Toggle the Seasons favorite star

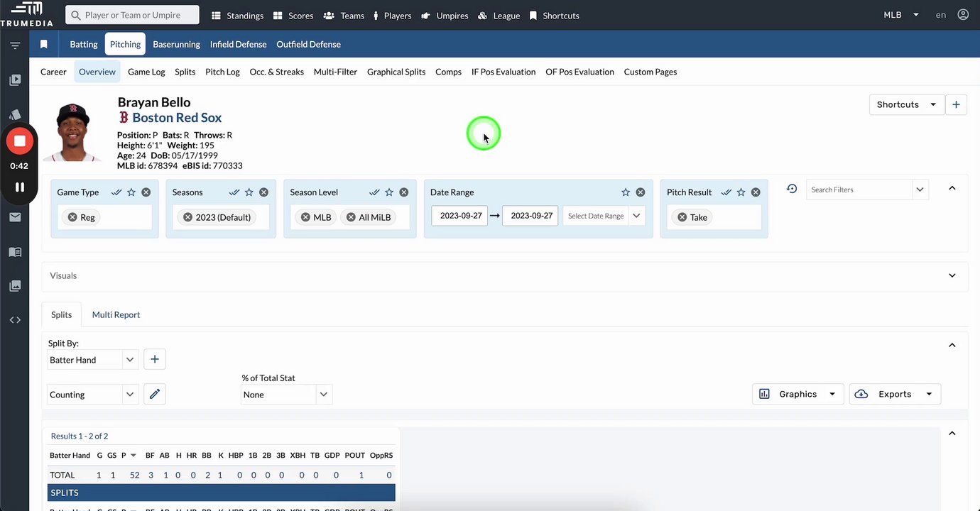click(x=249, y=192)
